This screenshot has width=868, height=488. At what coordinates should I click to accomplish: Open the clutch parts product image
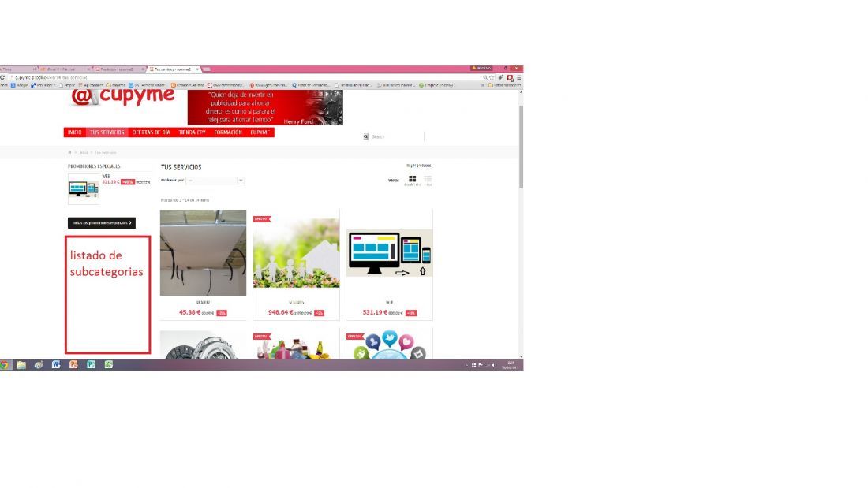(203, 345)
